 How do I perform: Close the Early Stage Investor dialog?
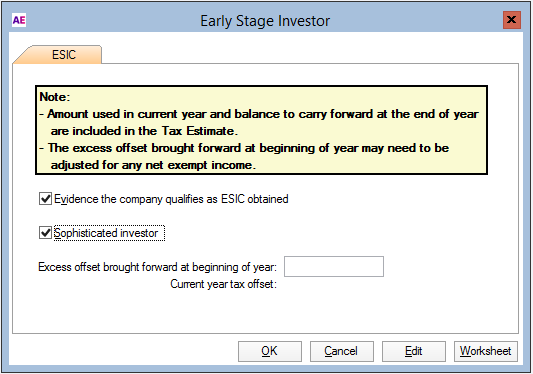512,20
